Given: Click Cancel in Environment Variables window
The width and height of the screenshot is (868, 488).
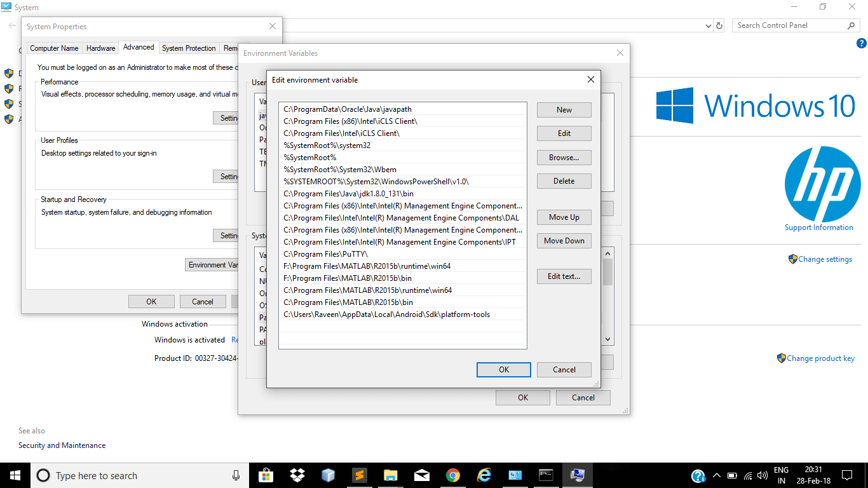Looking at the screenshot, I should coord(583,398).
